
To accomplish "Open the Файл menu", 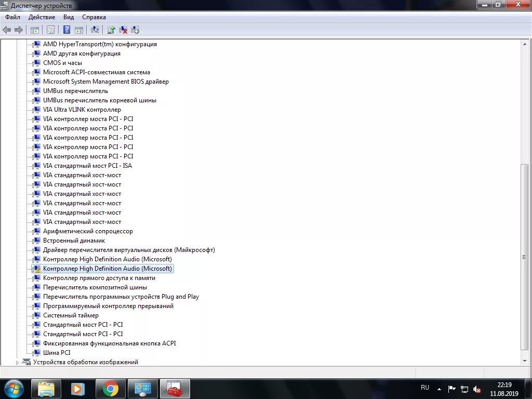I will click(12, 17).
